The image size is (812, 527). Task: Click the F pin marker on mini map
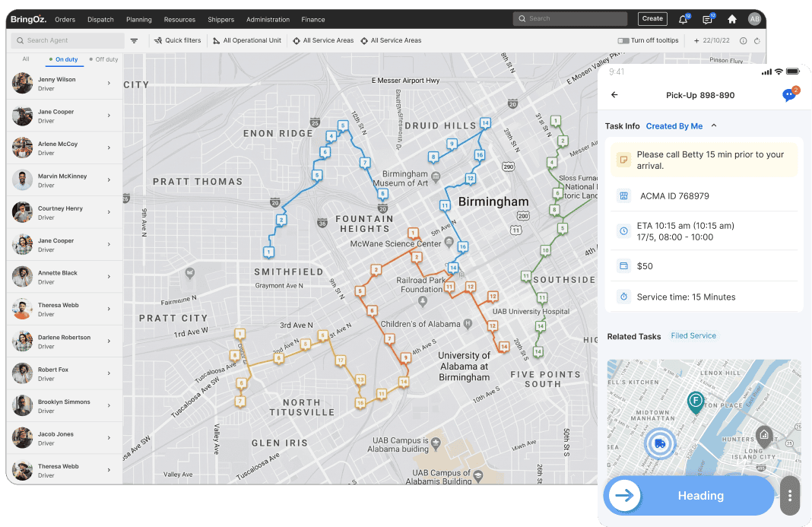(x=696, y=402)
